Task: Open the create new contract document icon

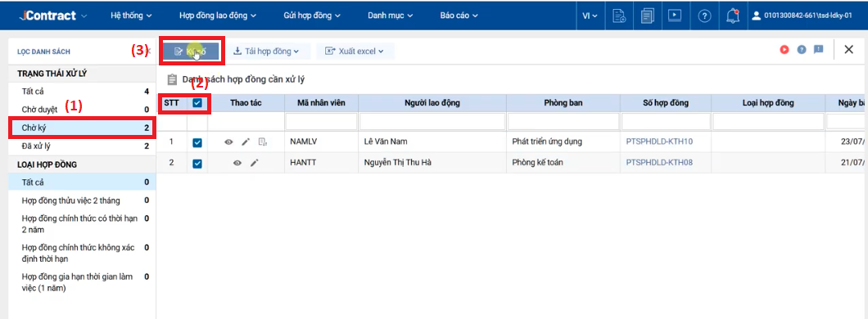Action: 619,16
